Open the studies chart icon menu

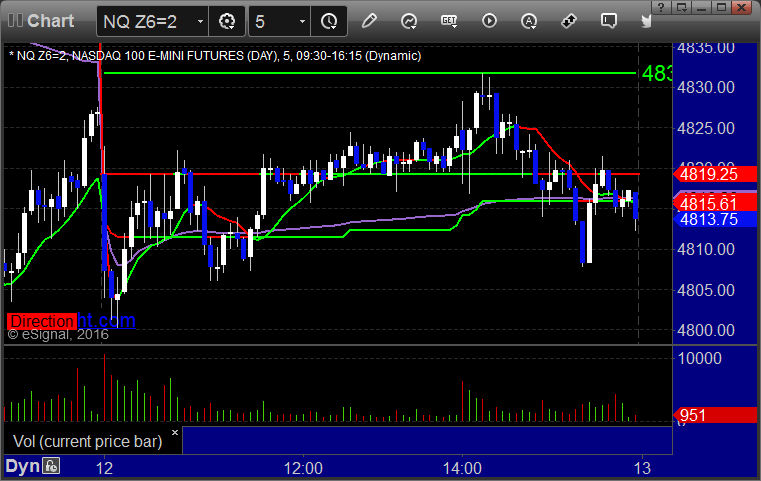409,21
